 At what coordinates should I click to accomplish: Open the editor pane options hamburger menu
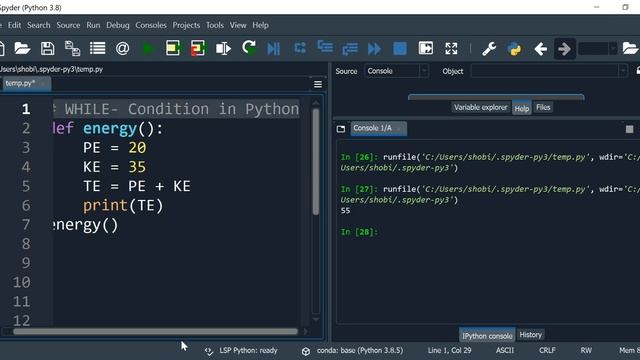tap(318, 84)
